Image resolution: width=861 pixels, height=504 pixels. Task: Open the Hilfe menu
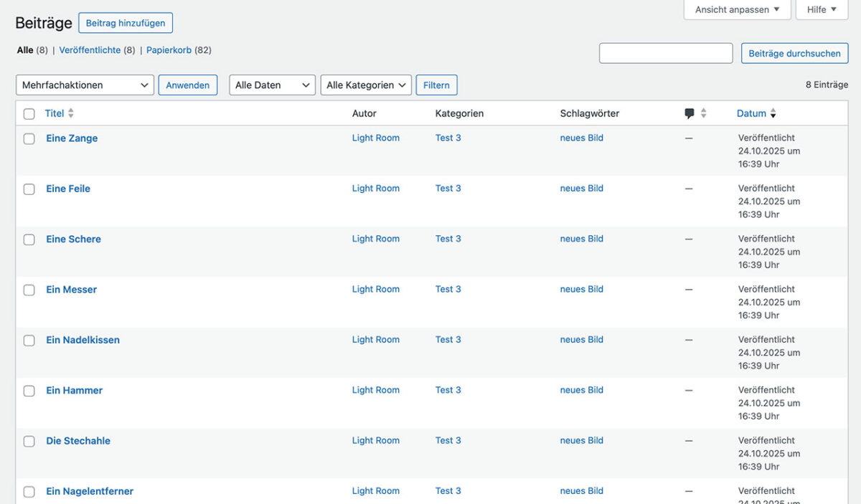822,9
